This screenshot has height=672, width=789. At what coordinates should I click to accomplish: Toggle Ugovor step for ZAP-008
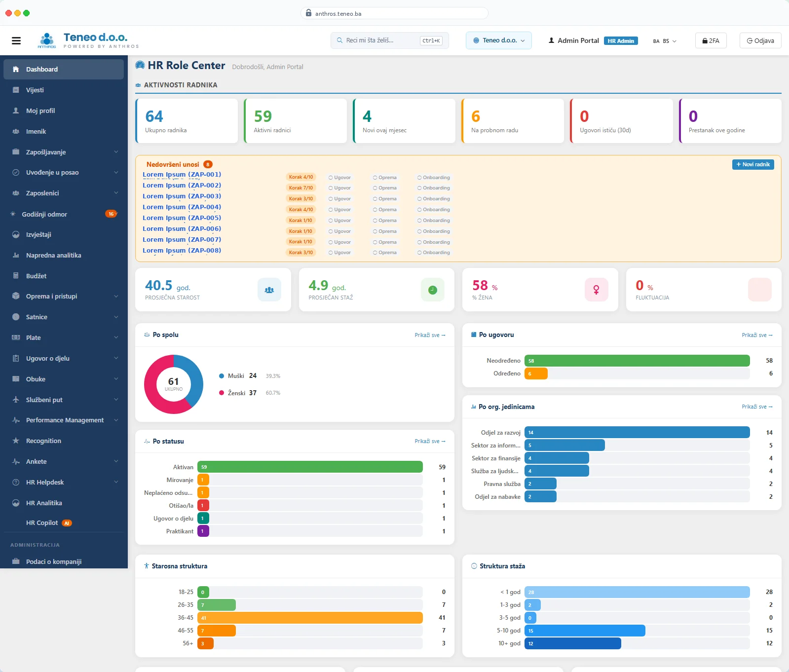click(339, 252)
